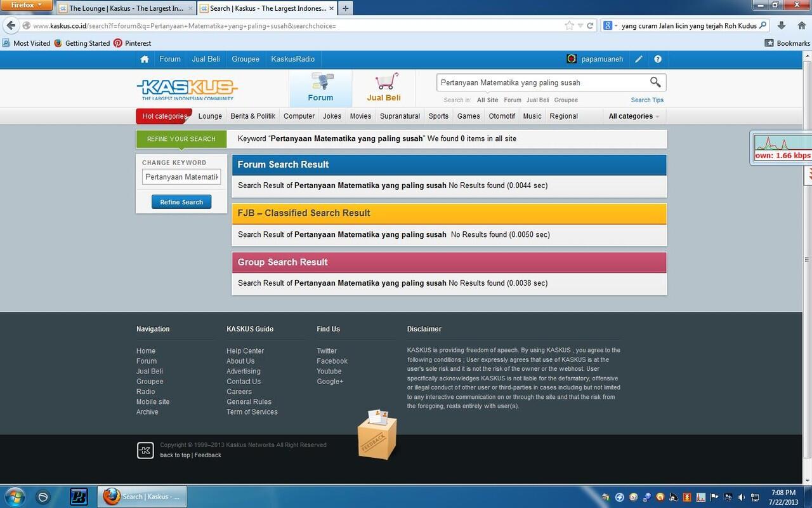Open the Google search engine selector dropdown
Screen dimensions: 812x508
tap(610, 26)
